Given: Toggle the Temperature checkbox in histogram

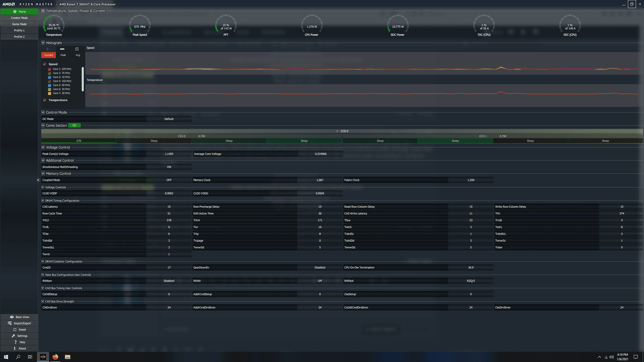Looking at the screenshot, I should coord(45,100).
